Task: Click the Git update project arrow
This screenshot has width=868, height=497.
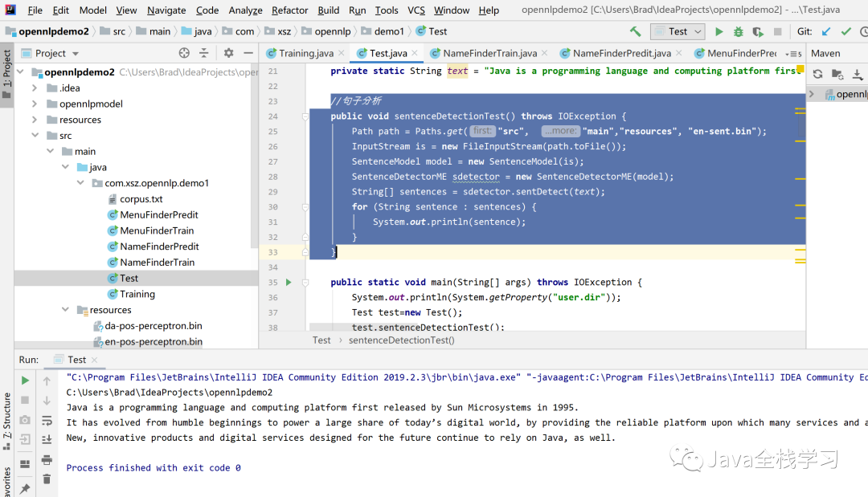Action: (826, 31)
